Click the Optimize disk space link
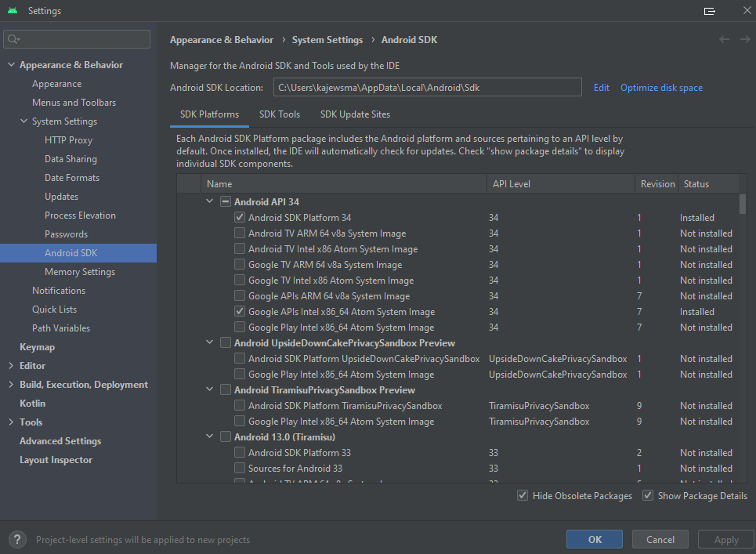756x554 pixels. (661, 88)
